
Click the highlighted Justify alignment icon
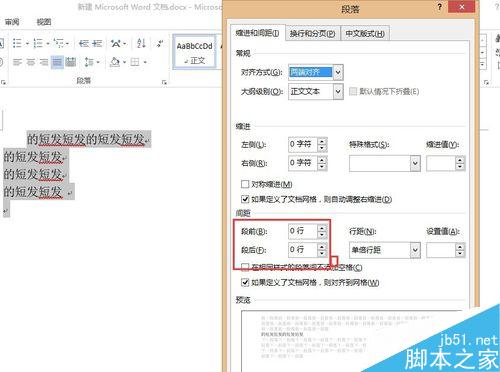click(57, 62)
